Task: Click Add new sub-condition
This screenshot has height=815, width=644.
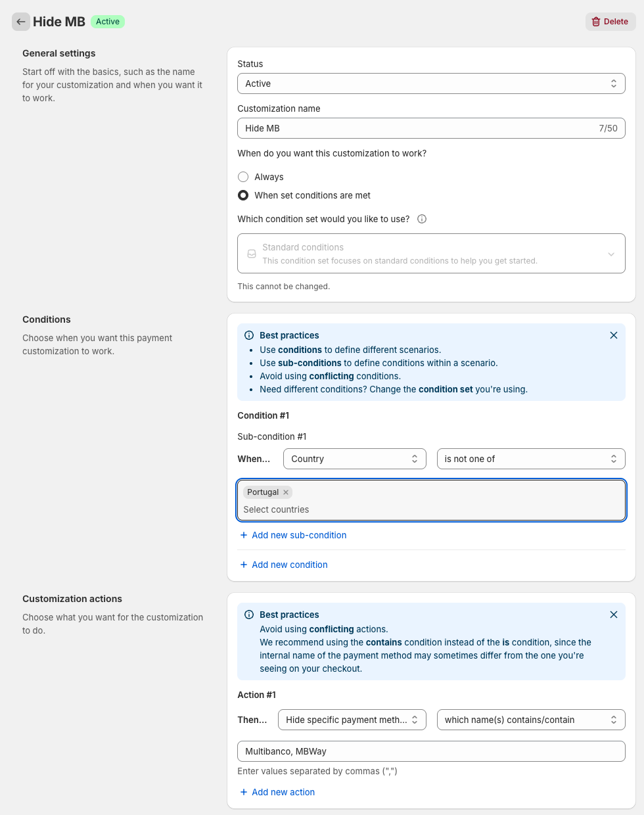Action: pos(293,535)
